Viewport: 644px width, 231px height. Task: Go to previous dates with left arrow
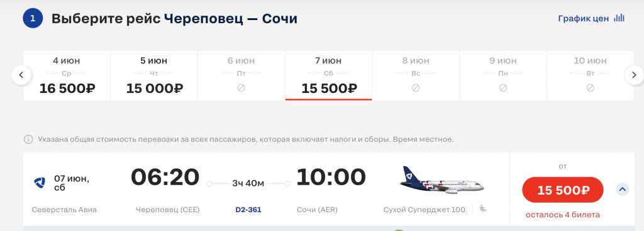coord(22,75)
